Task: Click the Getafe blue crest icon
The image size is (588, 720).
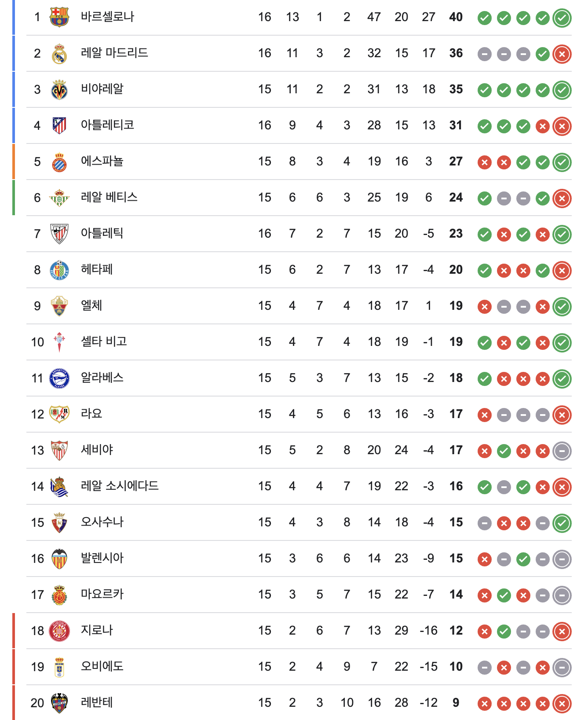Action: click(59, 270)
